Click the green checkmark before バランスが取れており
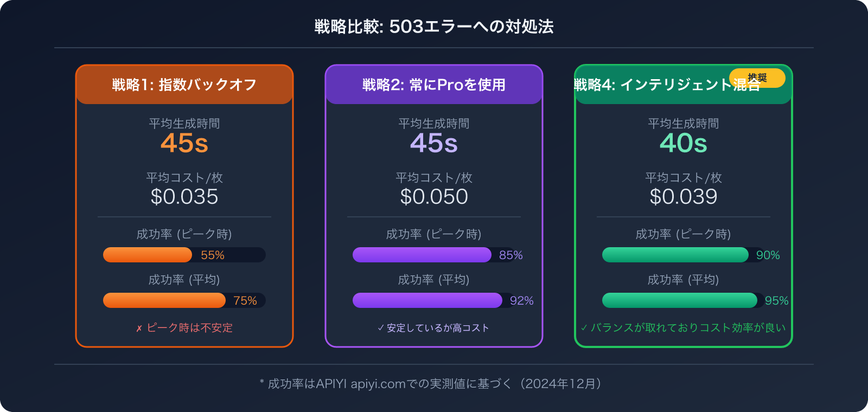Viewport: 868px width, 412px height. click(584, 328)
